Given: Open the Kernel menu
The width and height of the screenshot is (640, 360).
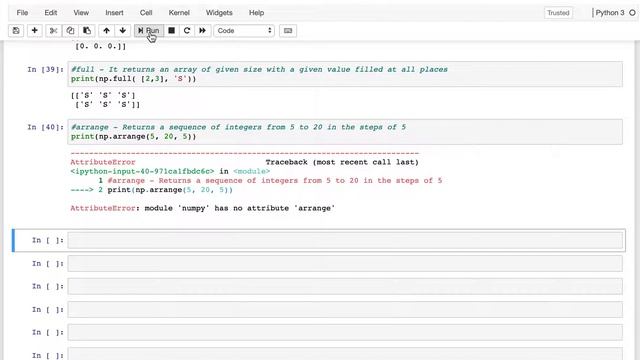Looking at the screenshot, I should point(179,13).
